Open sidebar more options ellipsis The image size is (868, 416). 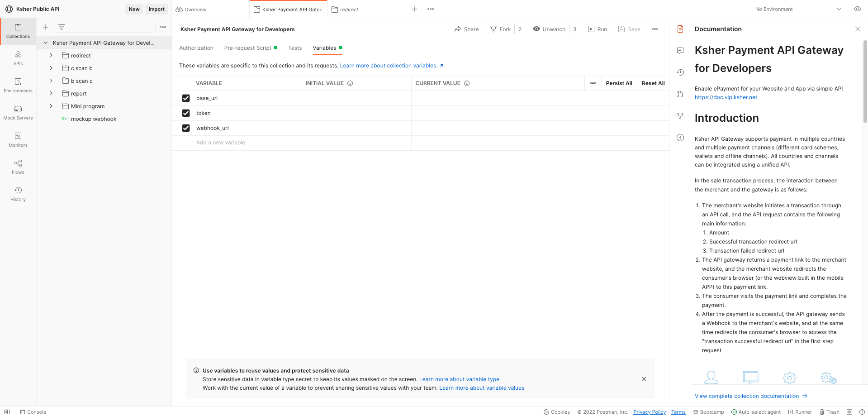(163, 27)
